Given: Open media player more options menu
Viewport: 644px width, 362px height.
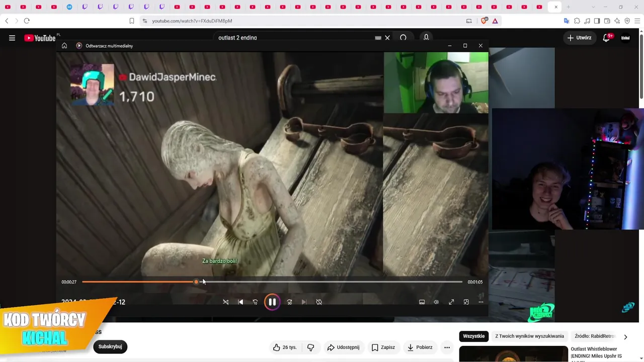Looking at the screenshot, I should point(481,302).
